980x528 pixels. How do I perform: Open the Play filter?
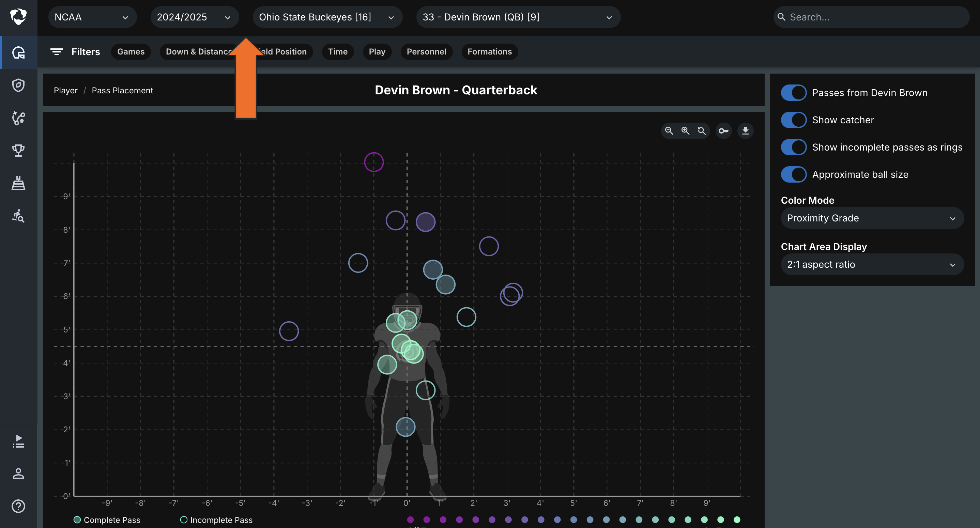coord(377,52)
